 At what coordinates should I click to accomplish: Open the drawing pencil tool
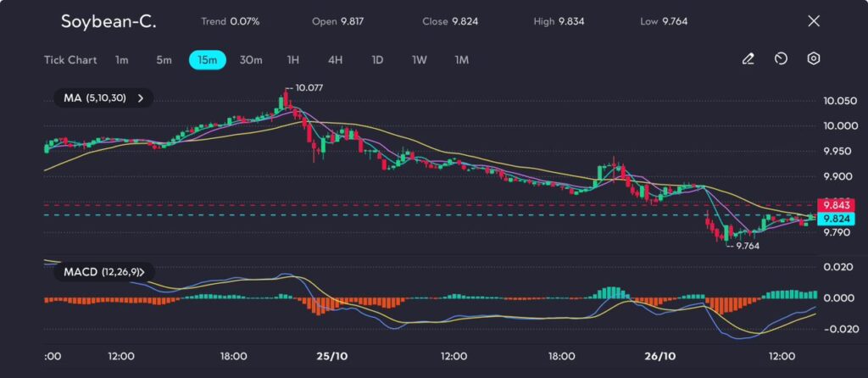pyautogui.click(x=748, y=59)
